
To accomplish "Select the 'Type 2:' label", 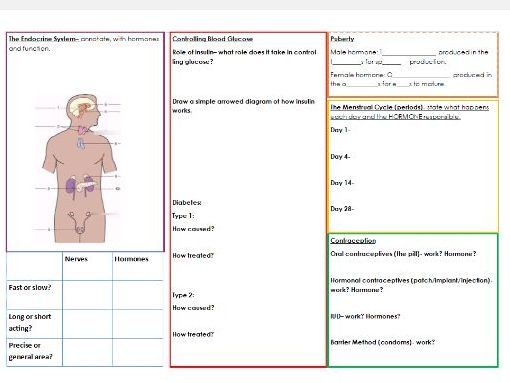I will tap(183, 295).
